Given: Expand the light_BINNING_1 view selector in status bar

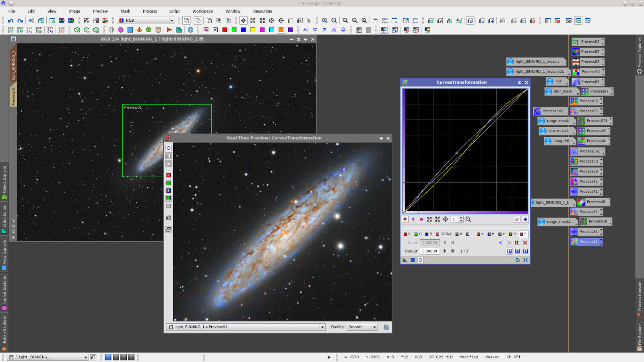Looking at the screenshot, I should click(85, 357).
